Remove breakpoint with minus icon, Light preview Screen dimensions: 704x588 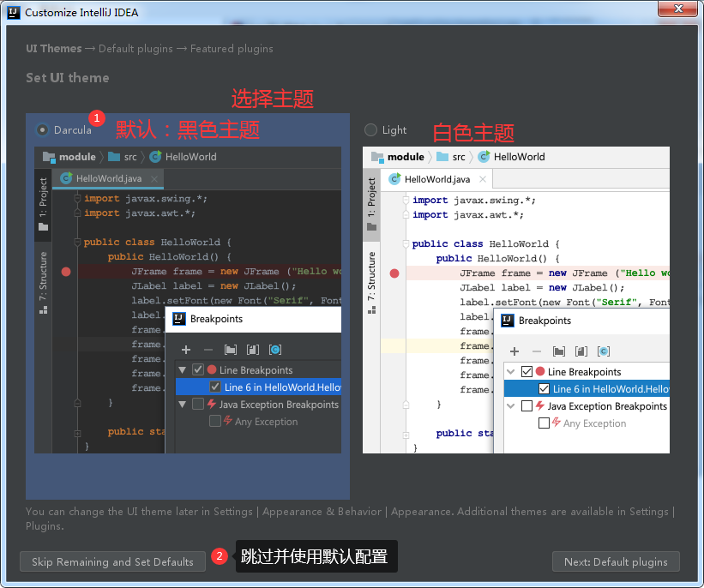click(537, 351)
